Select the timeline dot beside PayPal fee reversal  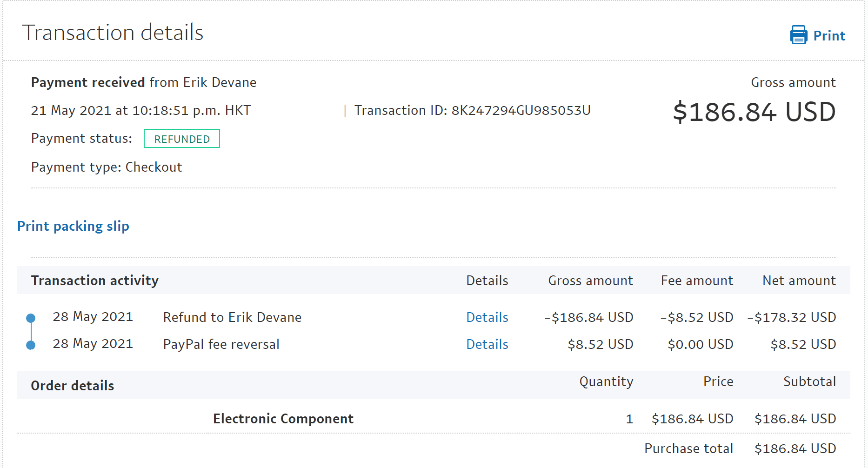[31, 345]
